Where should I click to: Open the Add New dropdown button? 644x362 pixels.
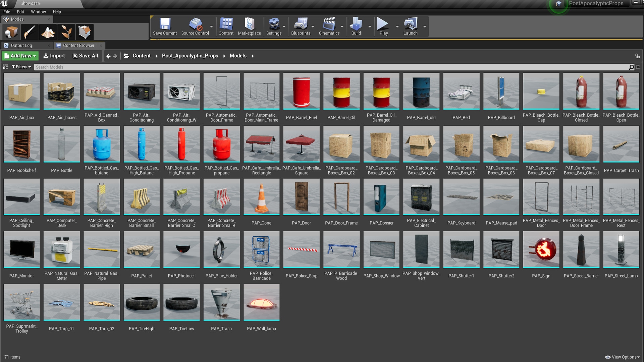pyautogui.click(x=20, y=56)
